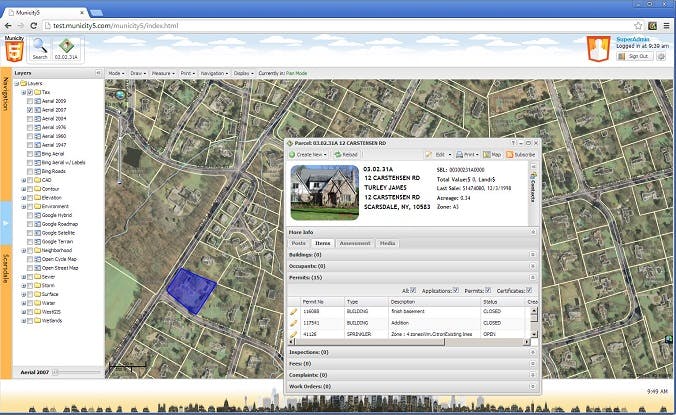Click the Municity HTML5 logo
Image resolution: width=676 pixels, height=415 pixels.
(13, 50)
